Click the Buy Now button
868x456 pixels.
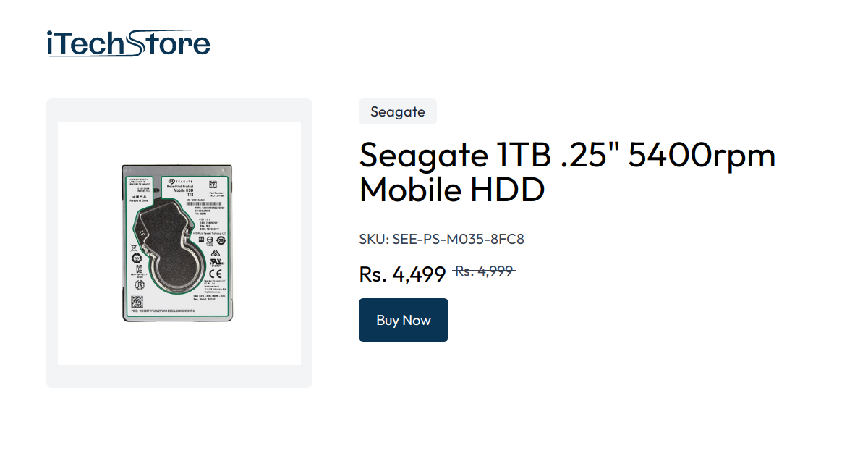point(403,319)
